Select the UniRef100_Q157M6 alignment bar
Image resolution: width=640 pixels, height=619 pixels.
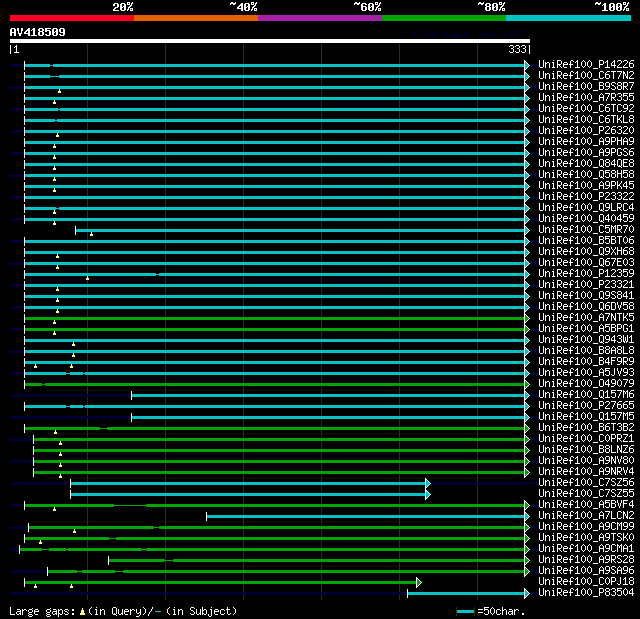coord(328,394)
